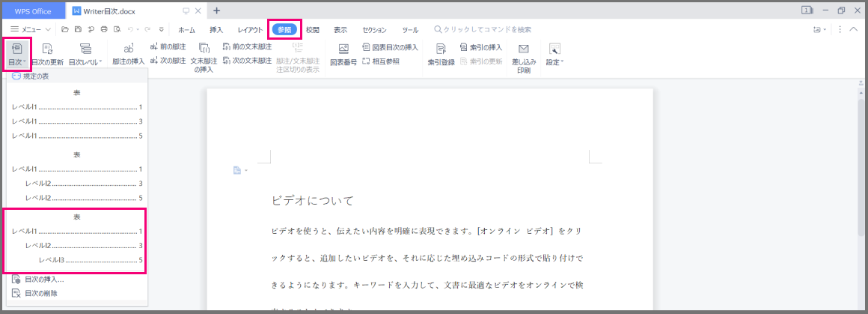Click the WPS Office home tab
Viewport: 868px width, 314px height.
(x=33, y=11)
